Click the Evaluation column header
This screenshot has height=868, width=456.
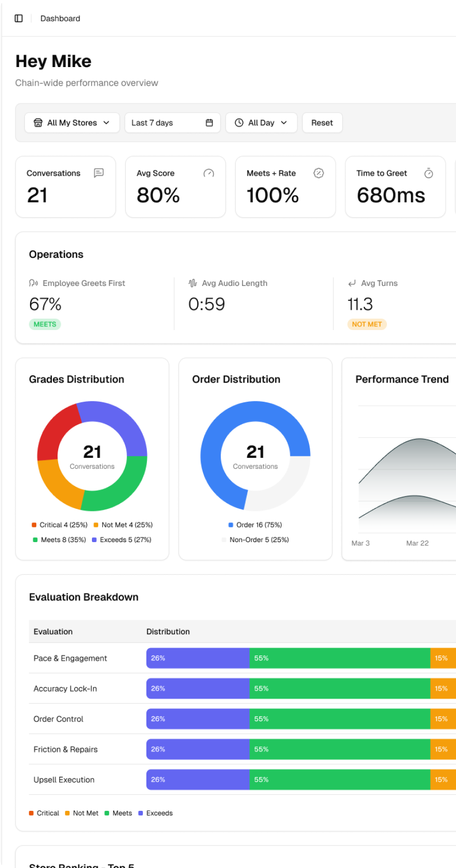(53, 632)
